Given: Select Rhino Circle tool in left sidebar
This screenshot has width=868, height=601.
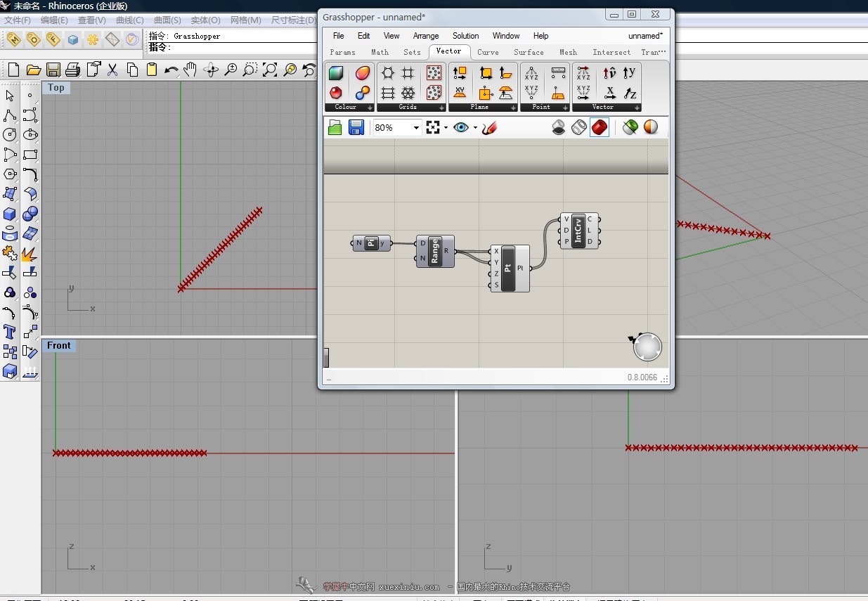Looking at the screenshot, I should [x=10, y=135].
